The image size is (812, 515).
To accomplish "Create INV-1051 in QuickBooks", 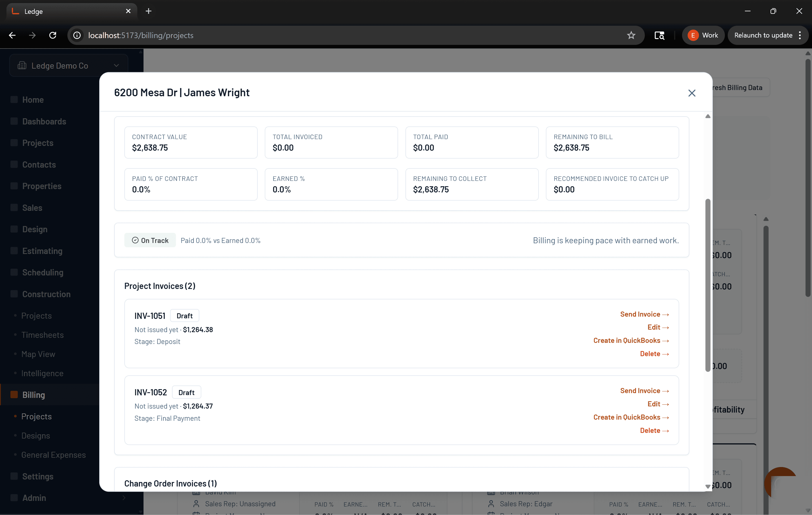I will [631, 340].
